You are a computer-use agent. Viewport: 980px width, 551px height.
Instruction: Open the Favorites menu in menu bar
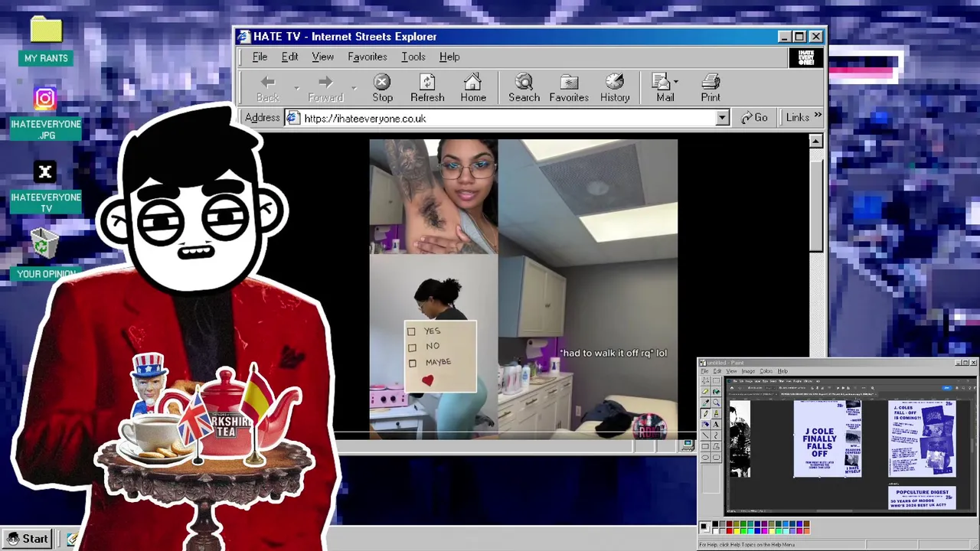click(x=367, y=57)
